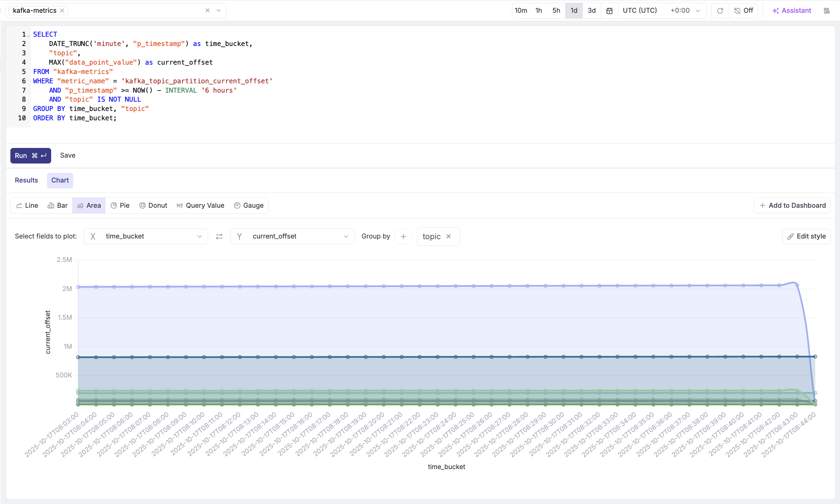Open the X axis time_bucket dropdown

pyautogui.click(x=146, y=236)
